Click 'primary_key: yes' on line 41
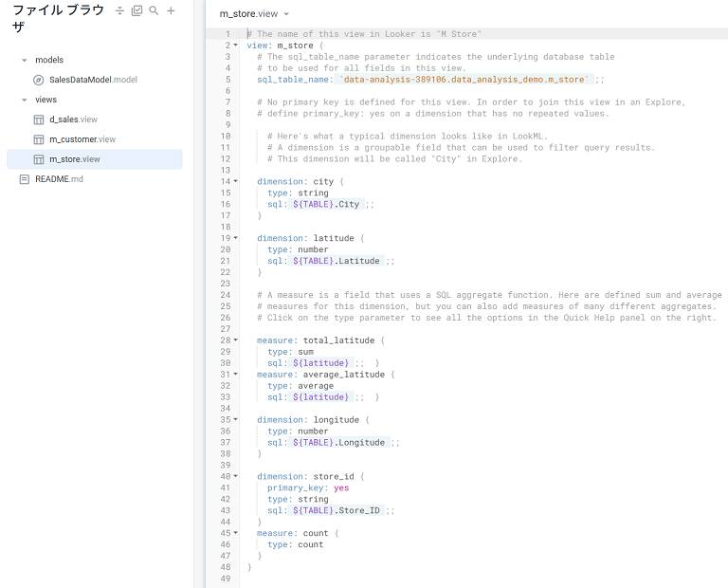Image resolution: width=728 pixels, height=588 pixels. 308,487
